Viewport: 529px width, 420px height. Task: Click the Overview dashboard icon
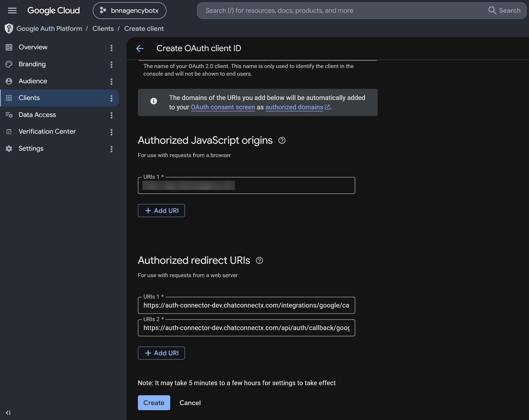[x=9, y=47]
